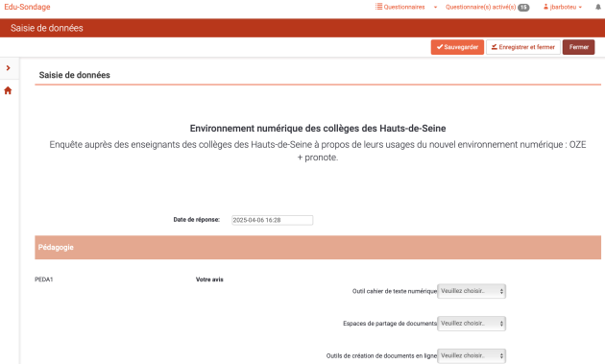Click the Date de réponse input field
Screen dimensions: 605x364
click(x=272, y=220)
